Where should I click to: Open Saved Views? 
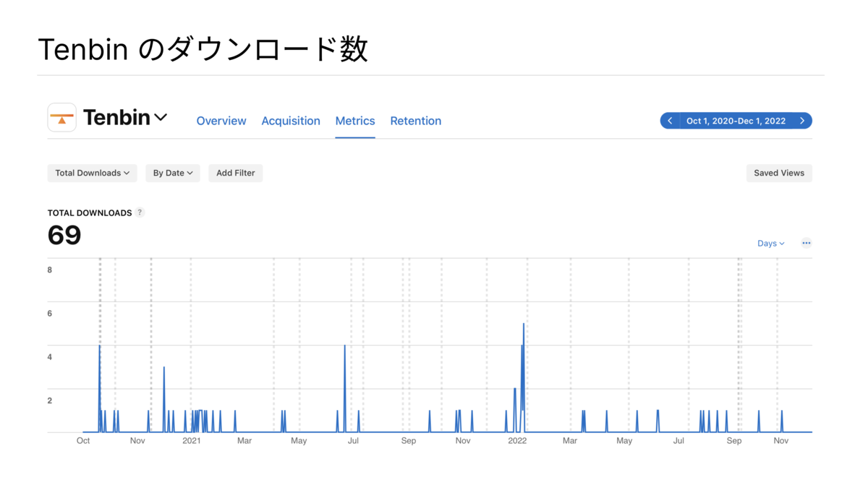(x=779, y=173)
